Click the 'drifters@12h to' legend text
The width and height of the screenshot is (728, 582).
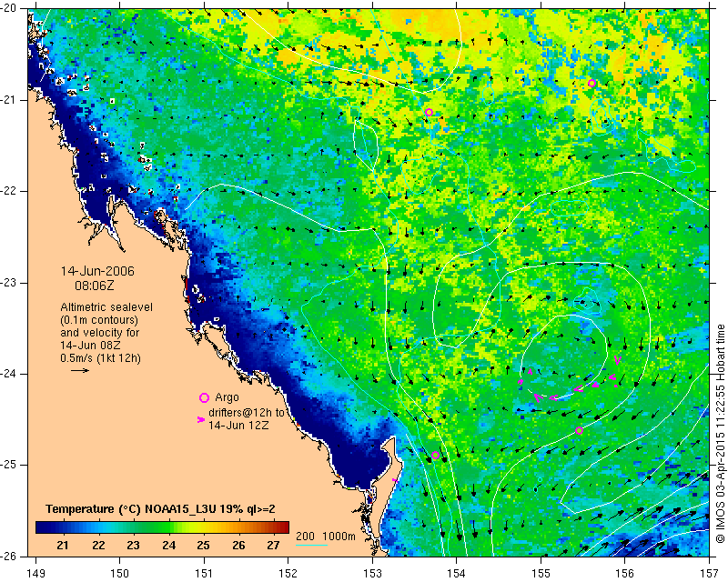(x=247, y=413)
